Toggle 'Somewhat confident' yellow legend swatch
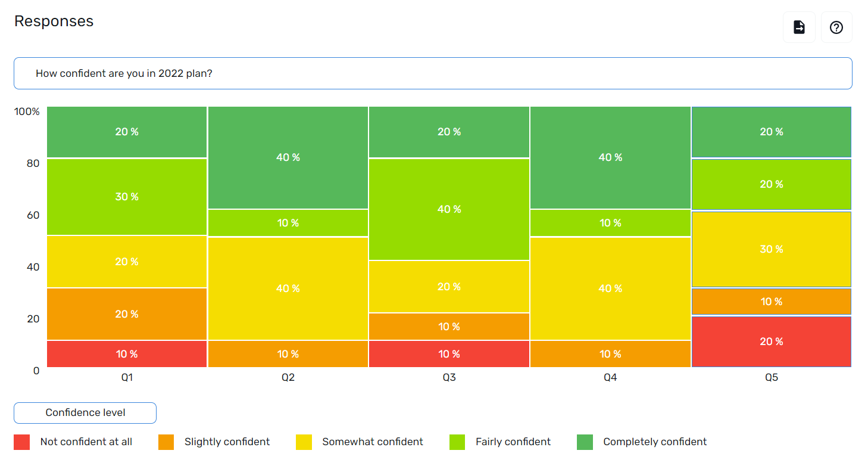Screen dimensions: 868x472 tap(304, 442)
